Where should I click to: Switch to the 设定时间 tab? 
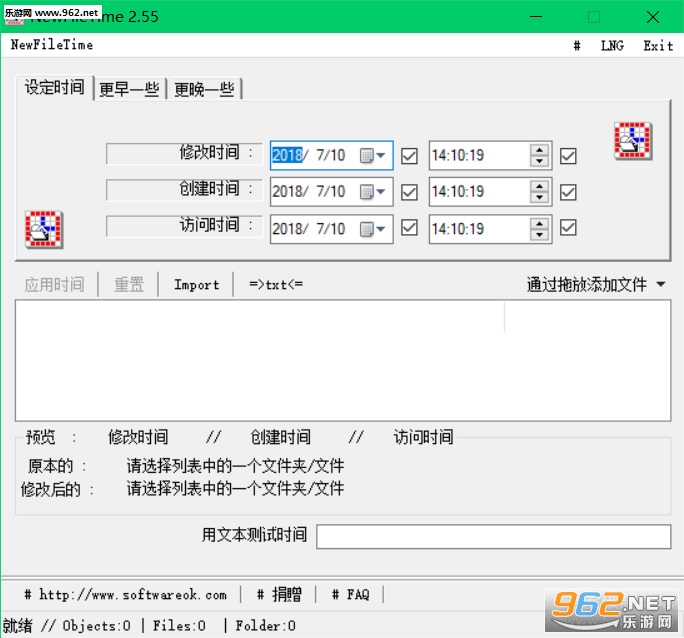(x=55, y=87)
